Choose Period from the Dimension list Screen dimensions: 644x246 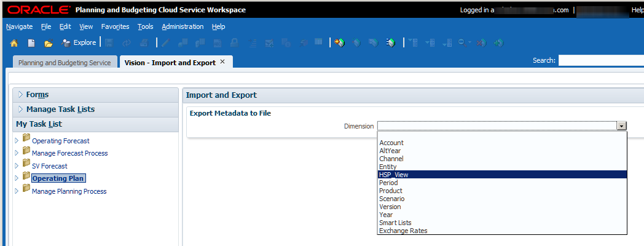502,183
